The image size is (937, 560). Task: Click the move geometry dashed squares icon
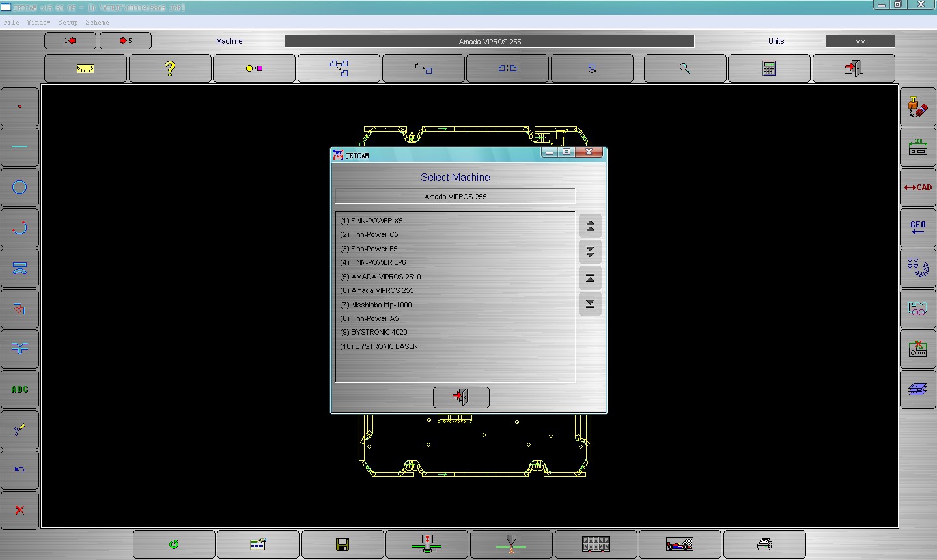[x=423, y=68]
